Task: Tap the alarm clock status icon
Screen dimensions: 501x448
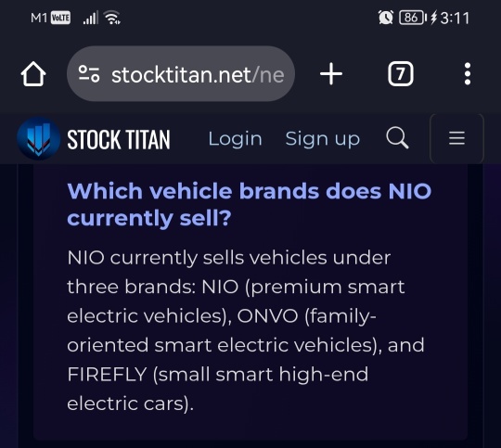Action: pos(386,18)
